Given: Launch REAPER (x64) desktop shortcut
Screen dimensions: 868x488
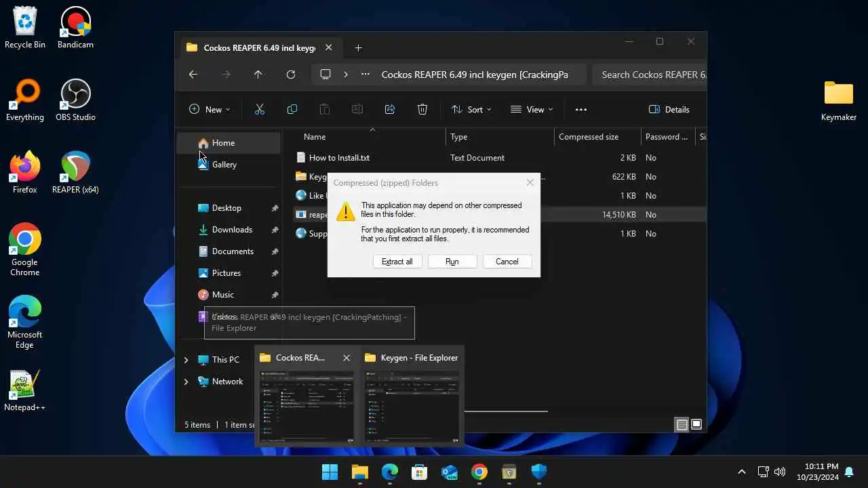Looking at the screenshot, I should pyautogui.click(x=75, y=173).
